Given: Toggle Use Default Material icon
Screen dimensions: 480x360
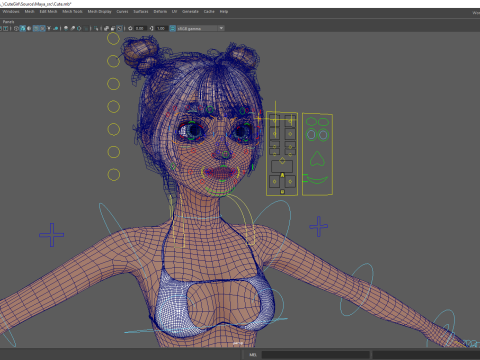Looking at the screenshot, I should (29, 28).
